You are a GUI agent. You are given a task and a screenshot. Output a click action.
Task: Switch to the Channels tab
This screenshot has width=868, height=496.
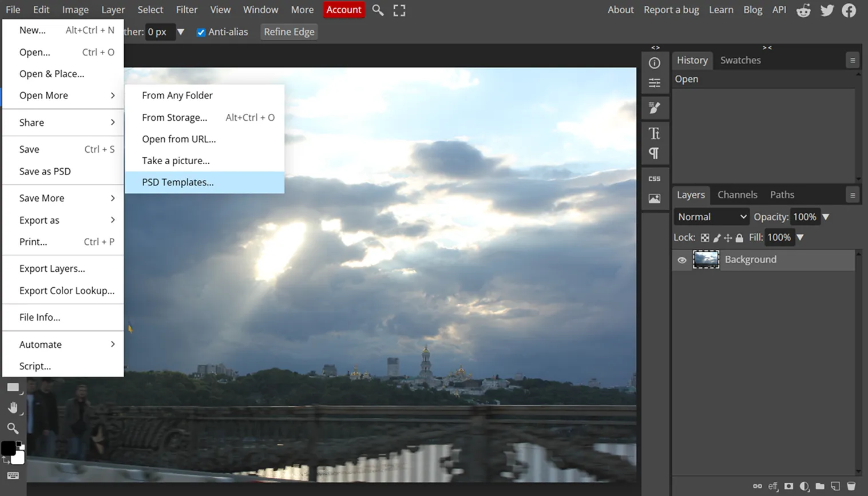737,195
